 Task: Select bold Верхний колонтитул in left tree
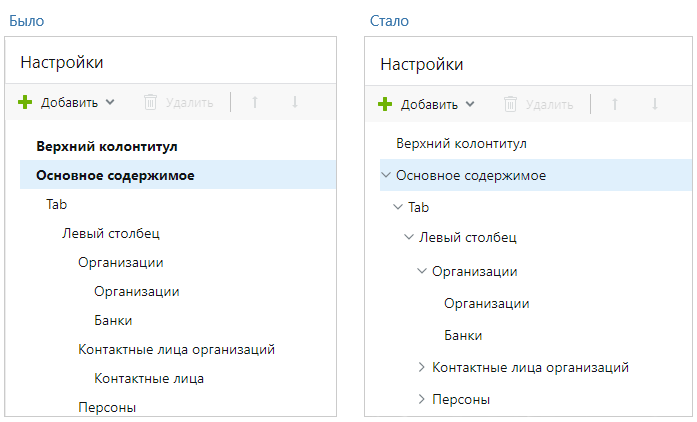[107, 146]
